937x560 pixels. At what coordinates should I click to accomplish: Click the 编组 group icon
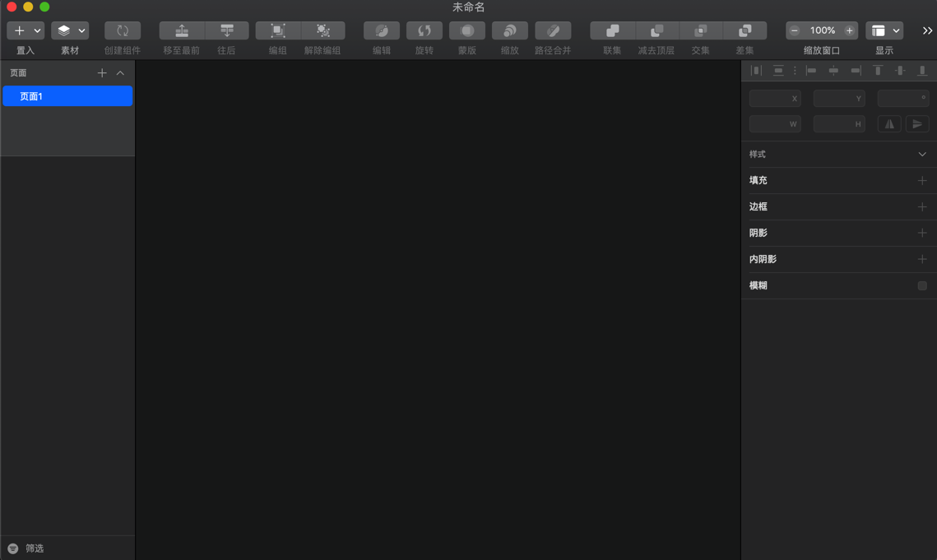tap(278, 30)
